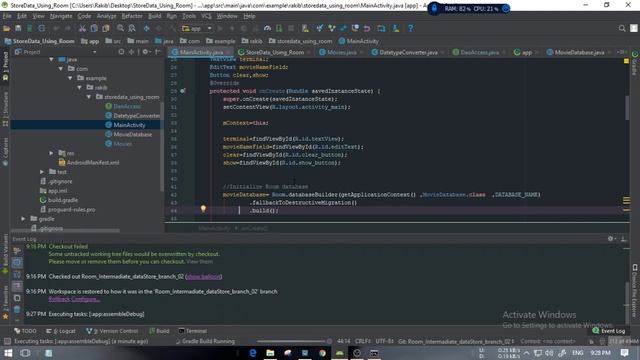Screen dimensions: 640x360
Task: Open the VCS menu
Action: click(x=206, y=16)
